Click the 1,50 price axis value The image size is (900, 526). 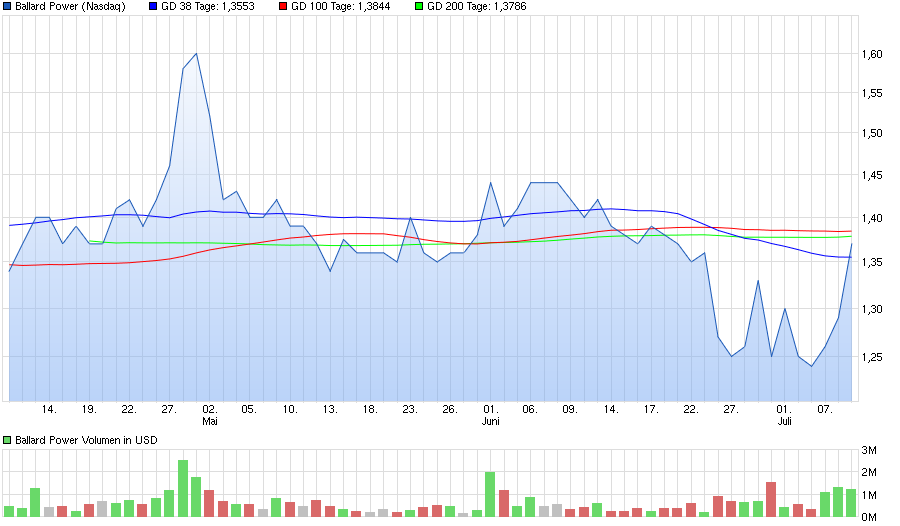pos(872,133)
